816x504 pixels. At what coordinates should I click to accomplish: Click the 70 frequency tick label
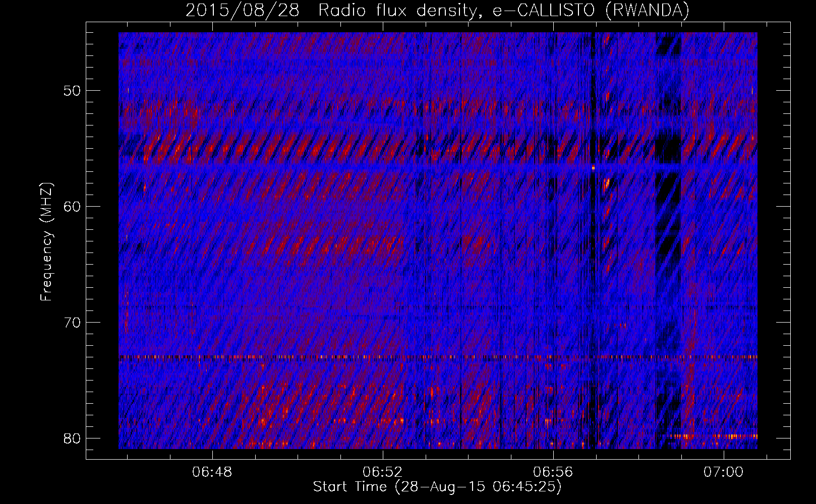coord(73,322)
